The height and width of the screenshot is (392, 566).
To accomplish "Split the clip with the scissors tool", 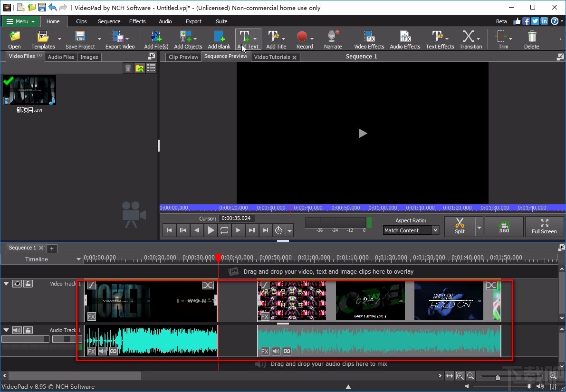I will [460, 227].
